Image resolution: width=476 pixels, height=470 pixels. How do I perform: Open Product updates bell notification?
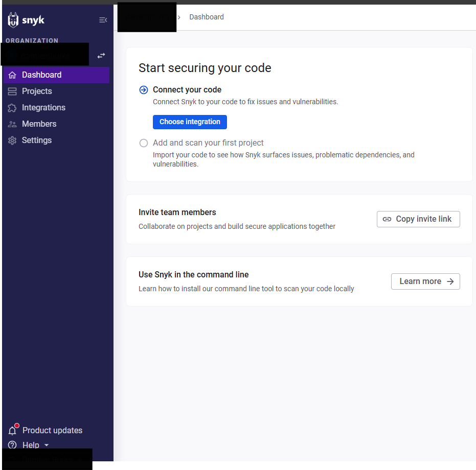13,431
